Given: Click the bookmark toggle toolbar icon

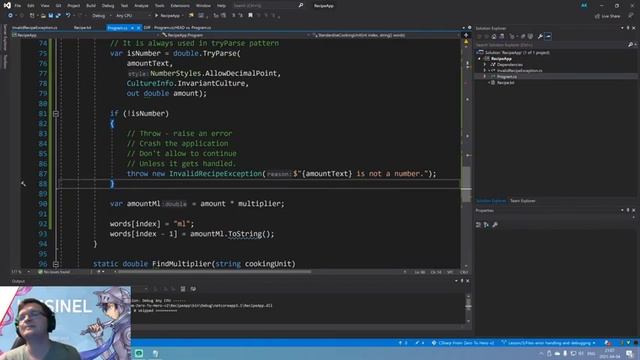Looking at the screenshot, I should coord(250,16).
